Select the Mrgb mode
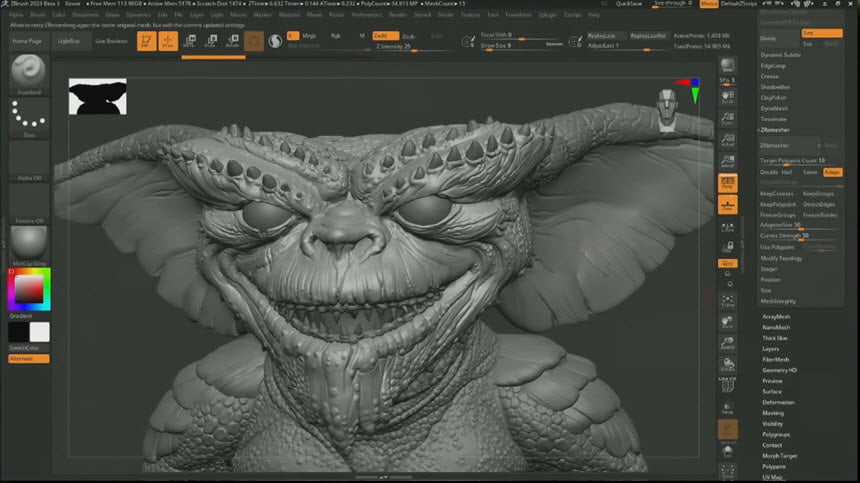This screenshot has width=860, height=483. pyautogui.click(x=309, y=36)
